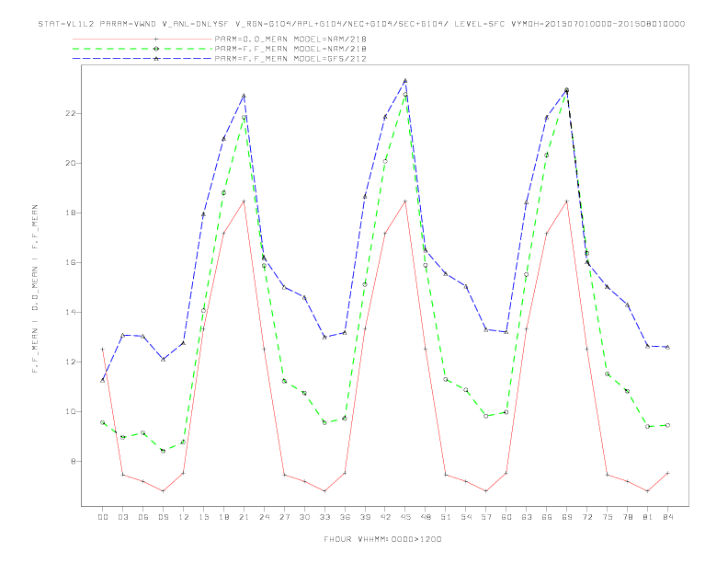Click red observed plus marker at hour 00
728x563 pixels.
(103, 350)
